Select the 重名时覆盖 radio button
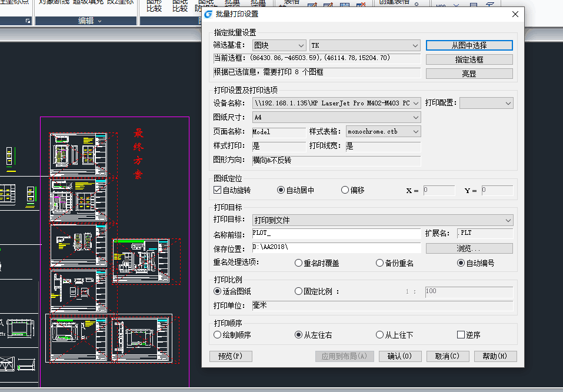Screen dimensions: 563x392 [298, 263]
